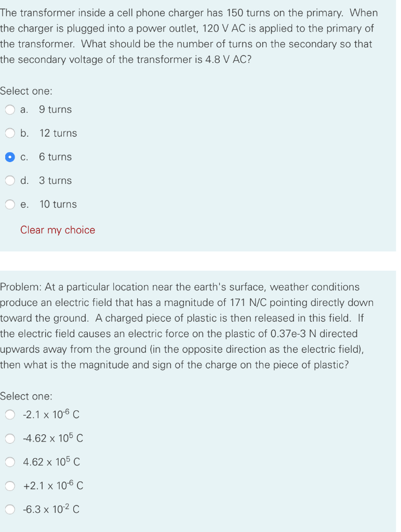This screenshot has height=532, width=401.
Task: Click the '9 turns' answer label
Action: coord(55,110)
